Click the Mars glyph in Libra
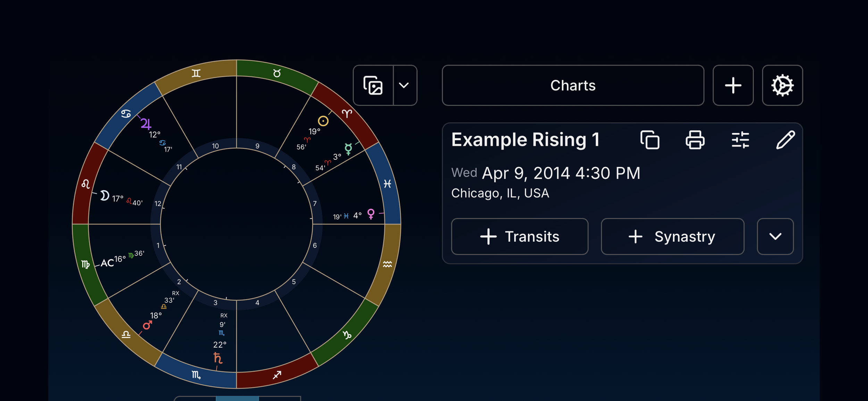This screenshot has height=401, width=868. 148,325
